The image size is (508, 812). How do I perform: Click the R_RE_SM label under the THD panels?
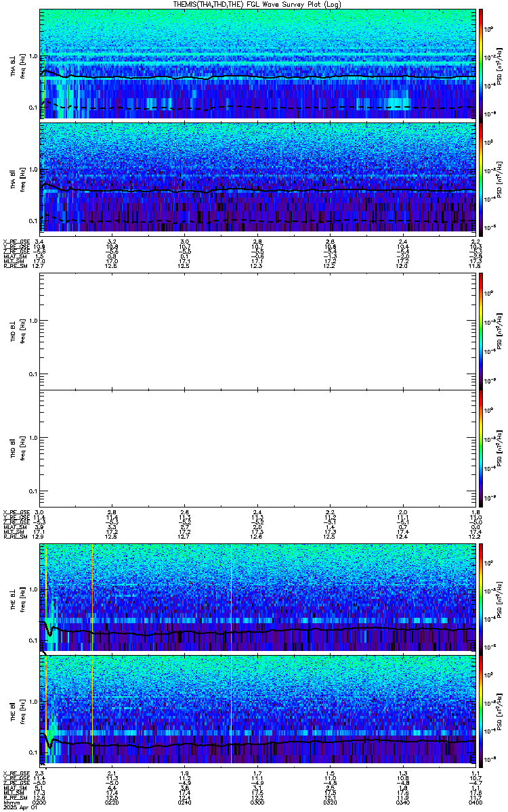click(x=15, y=537)
